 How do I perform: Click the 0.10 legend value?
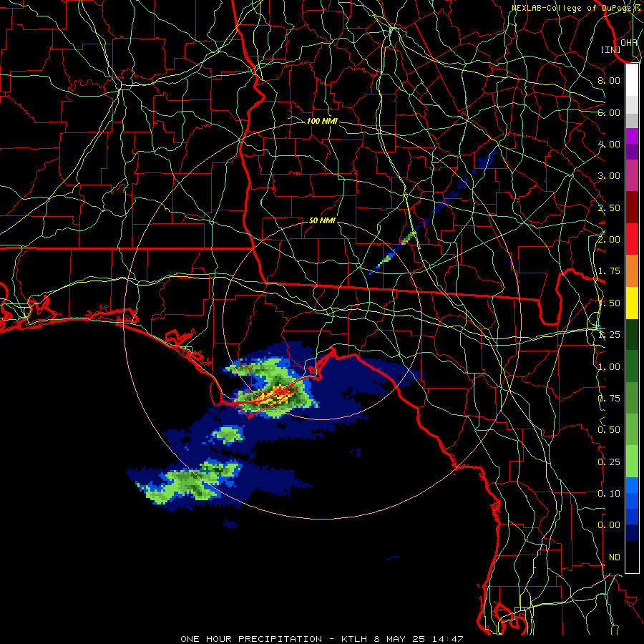coord(609,494)
